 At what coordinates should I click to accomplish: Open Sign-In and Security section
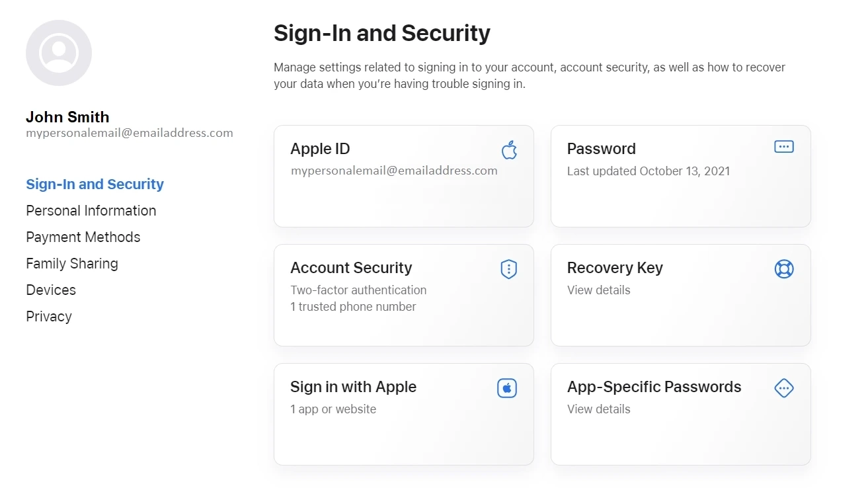coord(95,184)
